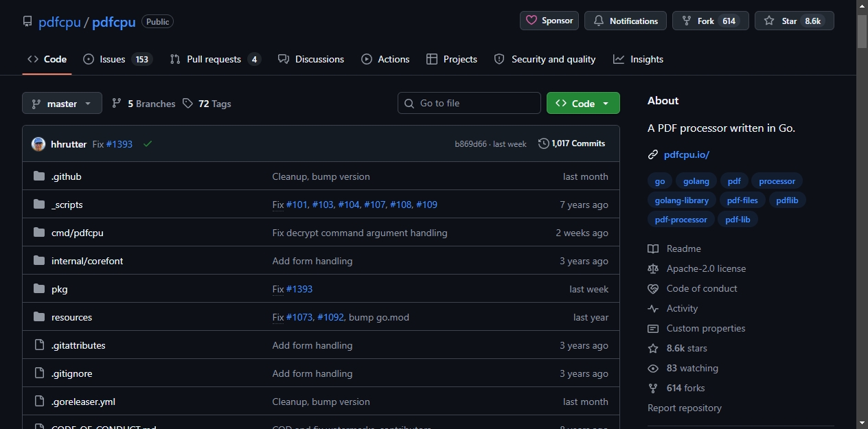Screen dimensions: 868x429
Task: View the 8.6k stars link
Action: (x=677, y=348)
